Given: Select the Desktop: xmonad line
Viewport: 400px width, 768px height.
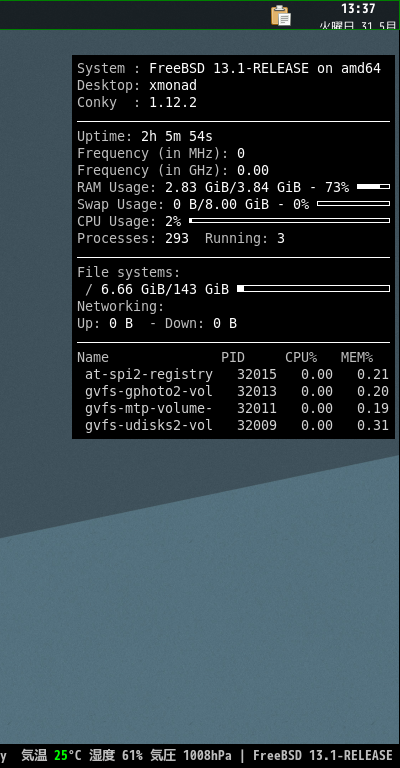Looking at the screenshot, I should pyautogui.click(x=137, y=86).
